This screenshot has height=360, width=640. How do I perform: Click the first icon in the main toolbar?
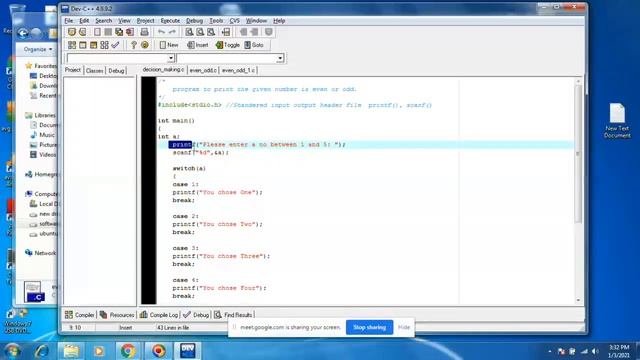click(72, 32)
